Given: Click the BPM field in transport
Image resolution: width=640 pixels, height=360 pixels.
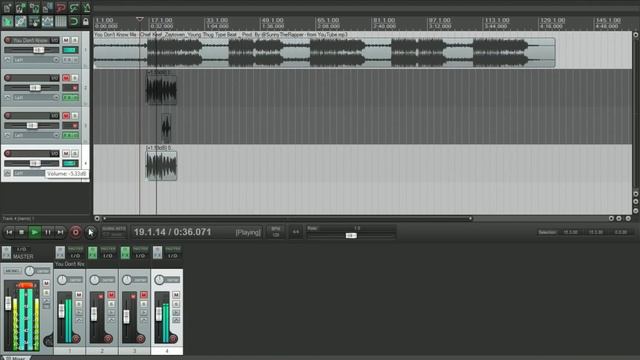Looking at the screenshot, I should (x=276, y=232).
